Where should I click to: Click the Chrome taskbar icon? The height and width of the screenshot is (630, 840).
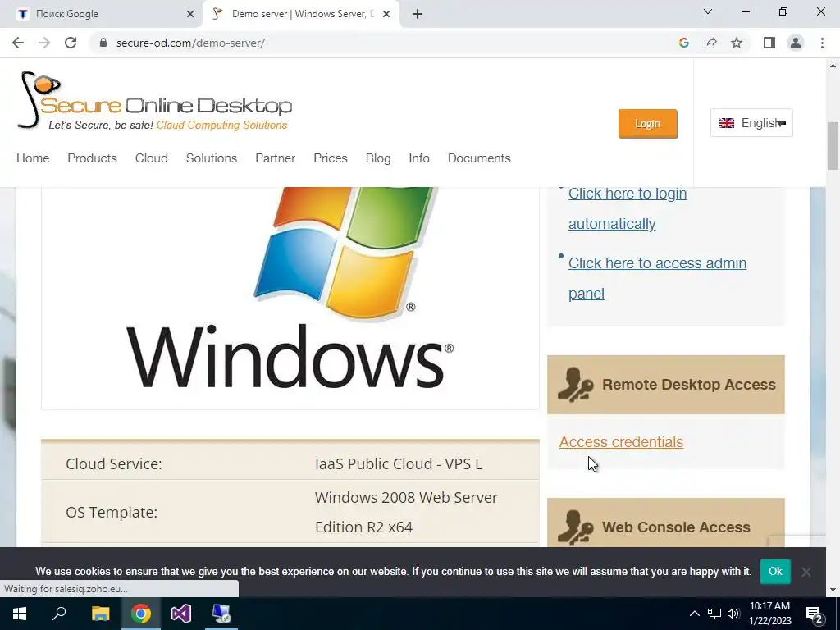140,614
